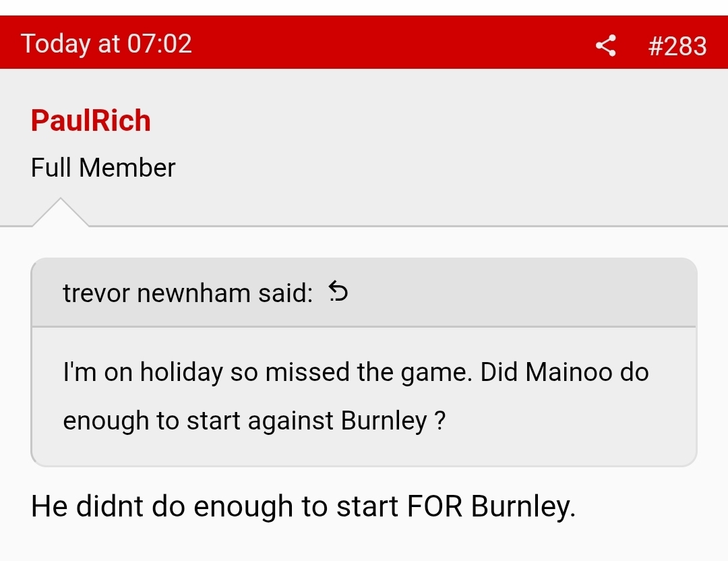Click the "trevor newnham said:" quote attribution
728x561 pixels.
click(187, 293)
